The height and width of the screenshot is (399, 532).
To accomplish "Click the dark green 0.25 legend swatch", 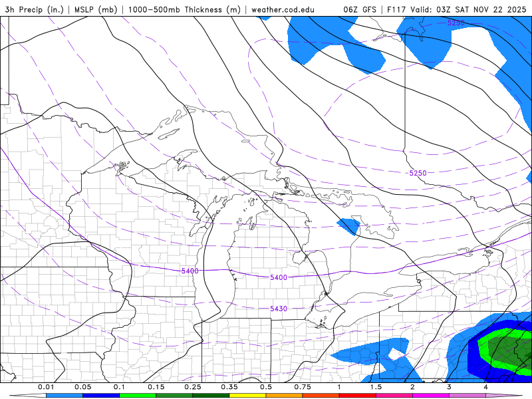I will (x=211, y=396).
